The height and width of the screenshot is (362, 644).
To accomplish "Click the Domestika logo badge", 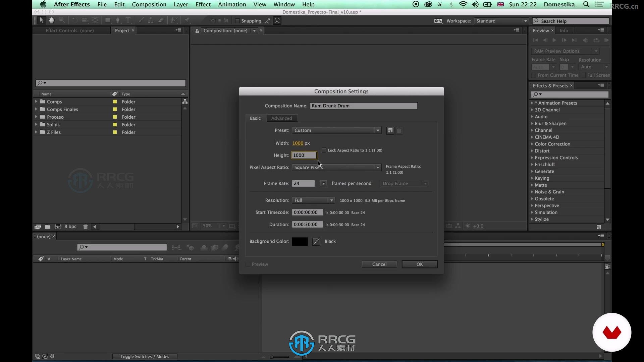I will pyautogui.click(x=612, y=332).
